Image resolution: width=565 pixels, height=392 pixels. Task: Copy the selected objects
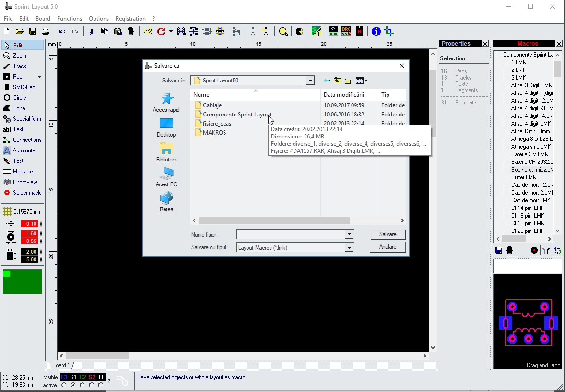point(105,31)
